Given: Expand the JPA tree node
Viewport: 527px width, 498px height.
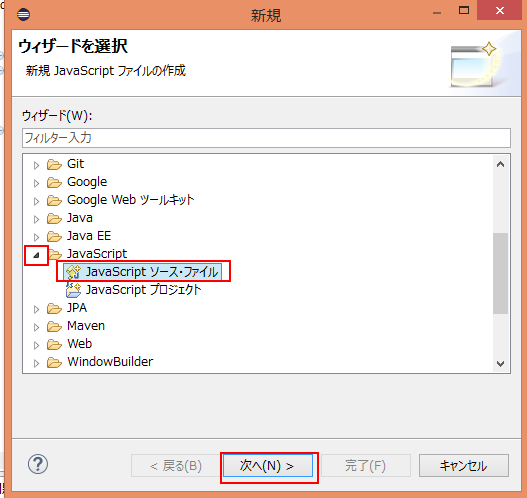Looking at the screenshot, I should pyautogui.click(x=36, y=309).
